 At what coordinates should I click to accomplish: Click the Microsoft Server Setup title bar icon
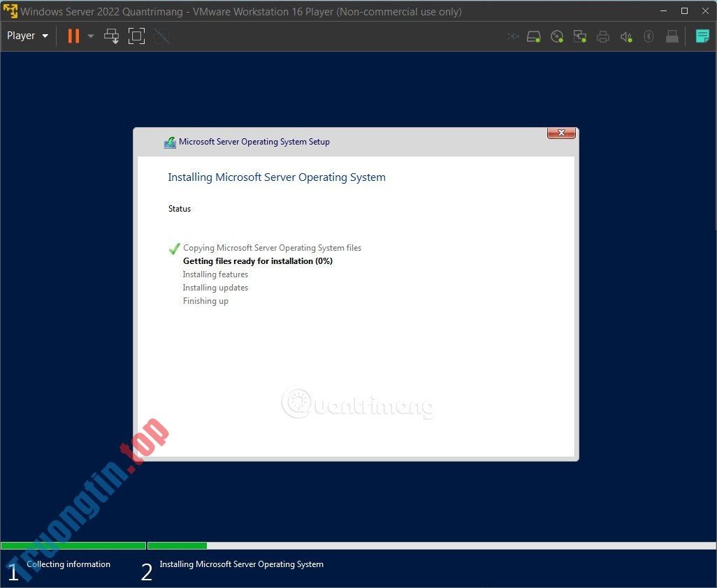170,142
